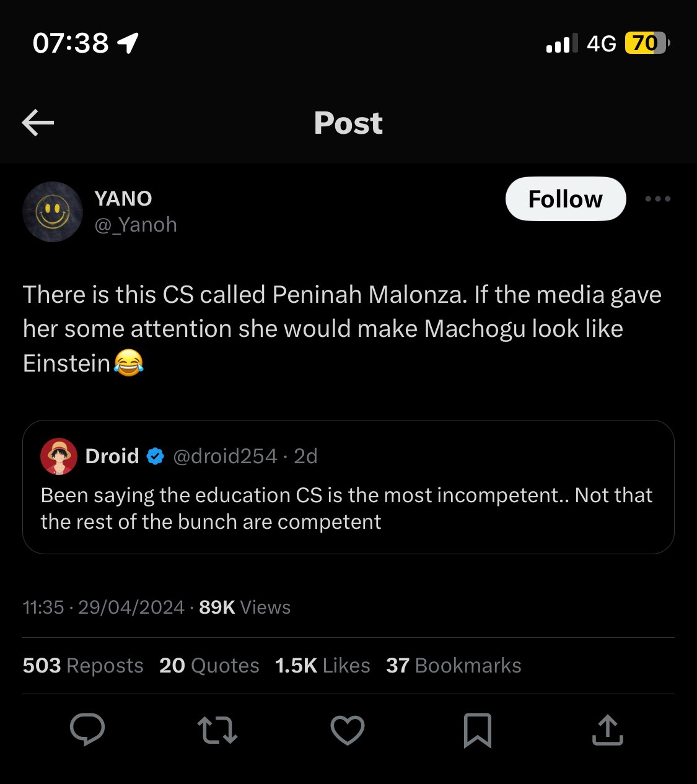Tap the battery indicator in status bar
This screenshot has width=697, height=784.
tap(647, 43)
